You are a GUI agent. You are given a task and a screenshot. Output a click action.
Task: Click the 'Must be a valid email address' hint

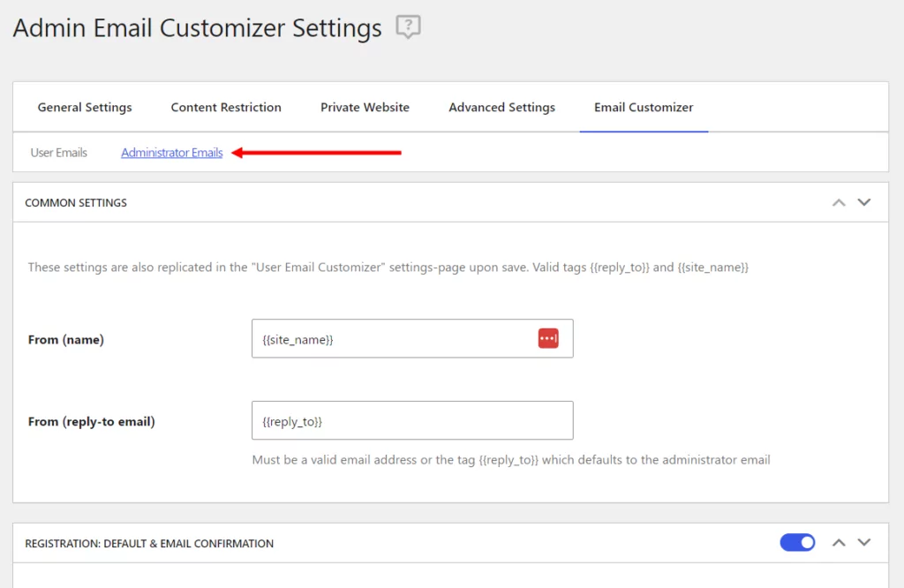[511, 460]
